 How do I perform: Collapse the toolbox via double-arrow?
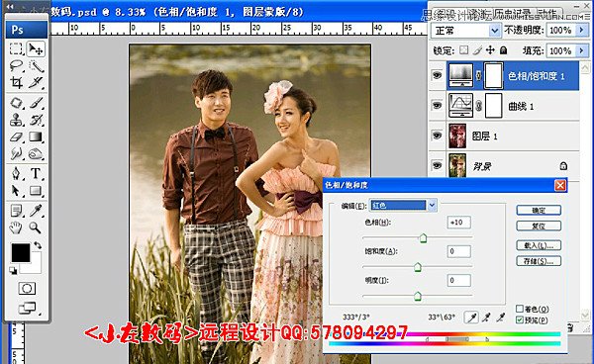[x=10, y=7]
